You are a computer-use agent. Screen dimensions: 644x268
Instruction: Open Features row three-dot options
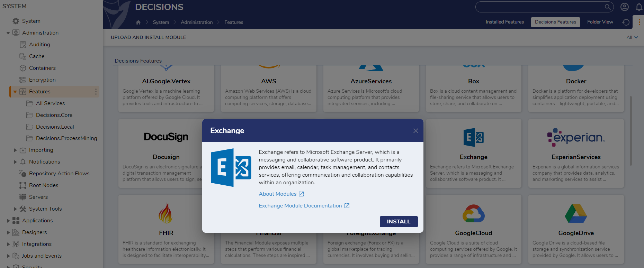(96, 92)
